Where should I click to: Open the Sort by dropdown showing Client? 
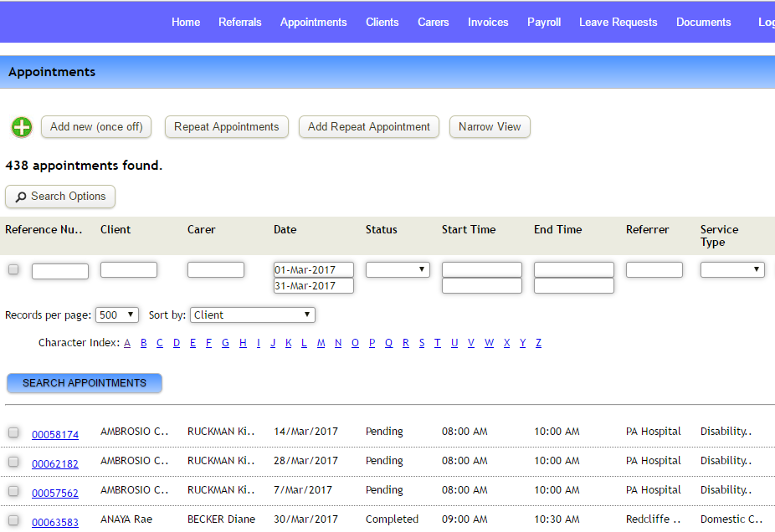(x=252, y=315)
